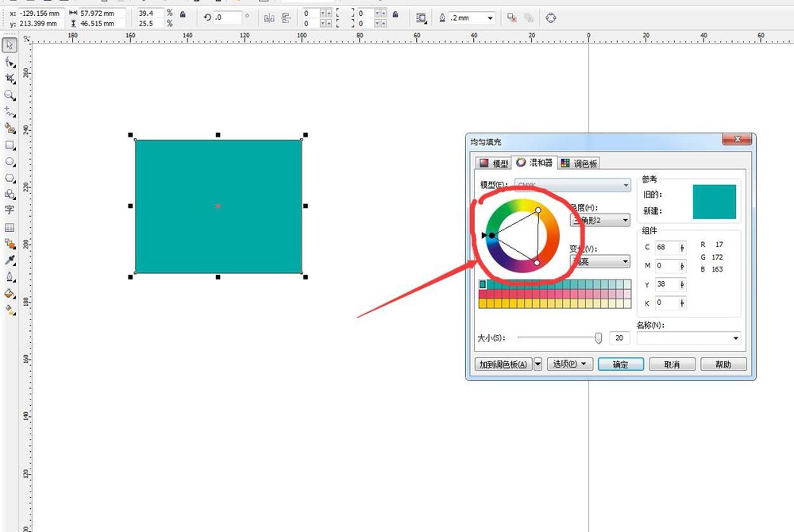Open the 色度(H) hue dropdown 三角形2
This screenshot has height=532, width=794.
600,220
